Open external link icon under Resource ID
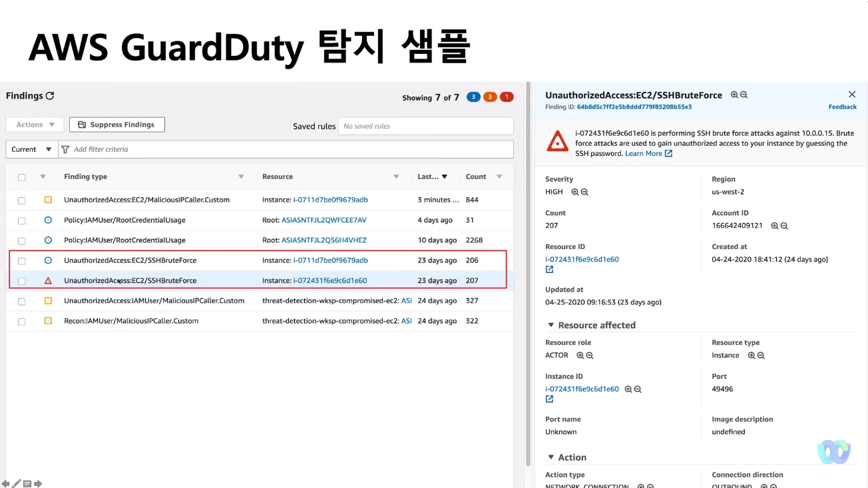The image size is (868, 488). pyautogui.click(x=549, y=270)
